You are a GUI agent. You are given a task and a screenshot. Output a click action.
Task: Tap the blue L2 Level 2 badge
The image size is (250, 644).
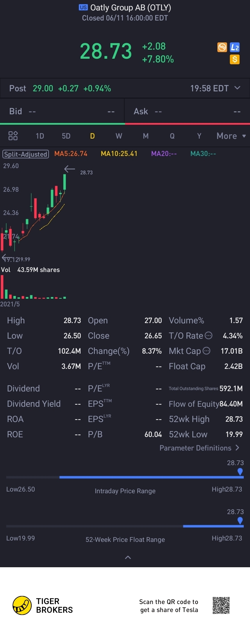coord(235,47)
